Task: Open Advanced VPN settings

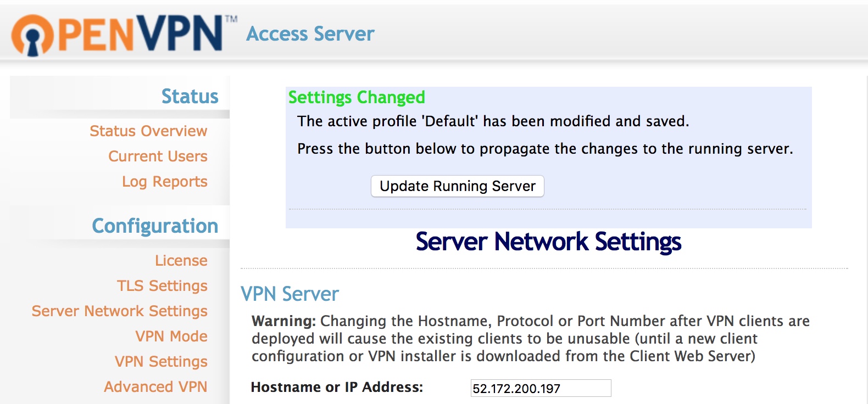Action: tap(155, 387)
